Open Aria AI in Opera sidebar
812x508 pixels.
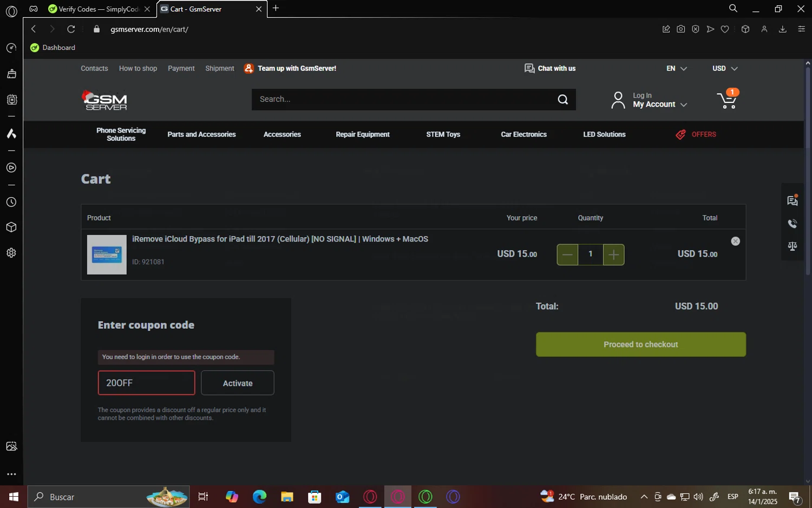point(11,133)
